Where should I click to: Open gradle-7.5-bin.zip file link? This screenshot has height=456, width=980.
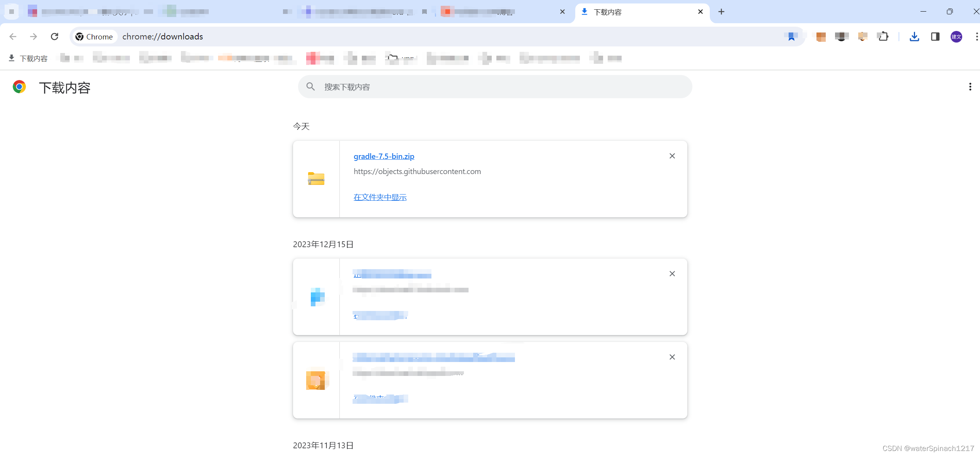pos(383,156)
